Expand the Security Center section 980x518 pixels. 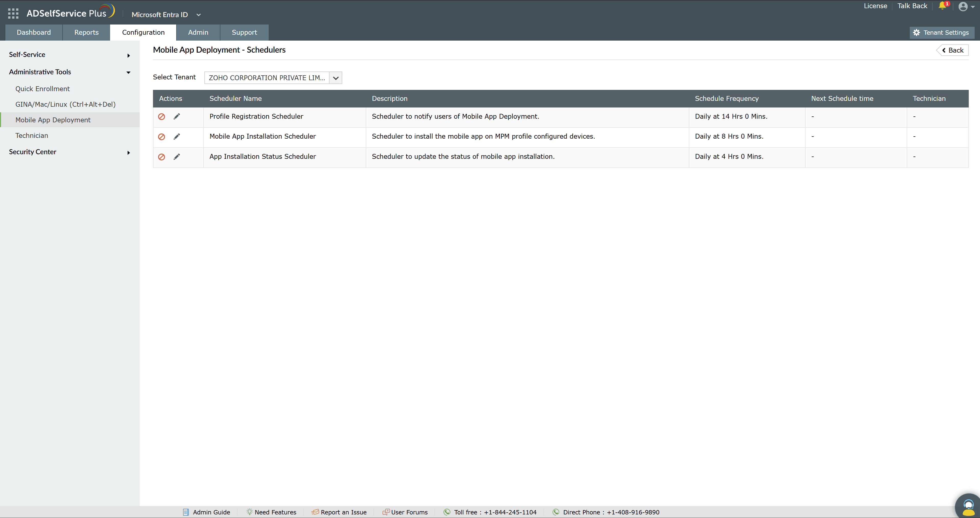tap(70, 152)
